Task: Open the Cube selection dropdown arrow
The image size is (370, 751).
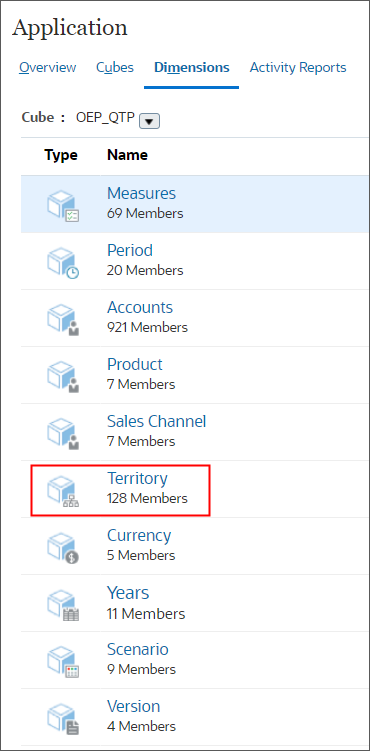Action: coord(149,122)
